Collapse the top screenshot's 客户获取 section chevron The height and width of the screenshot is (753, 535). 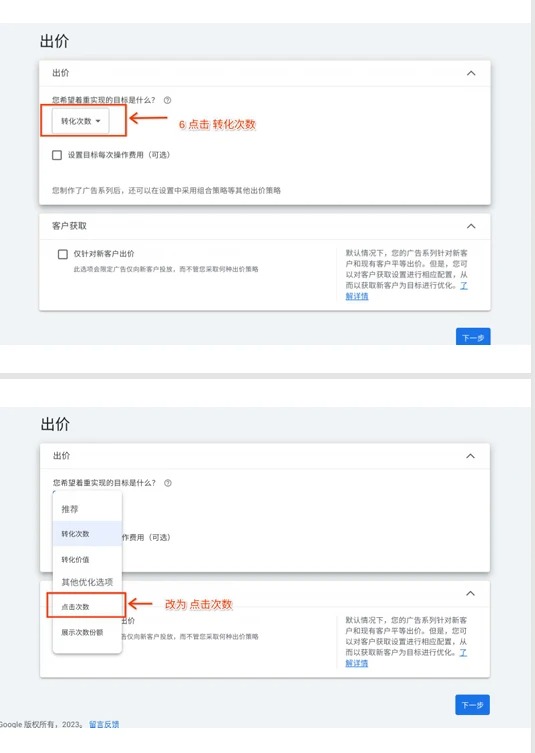471,226
